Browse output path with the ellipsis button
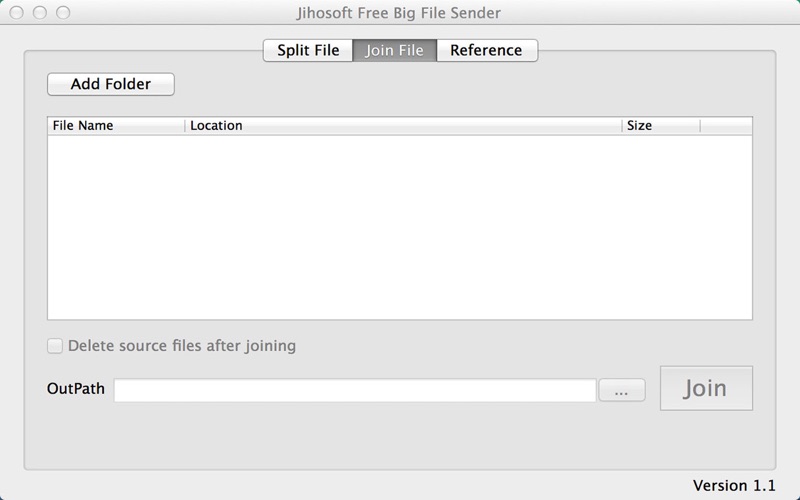 (x=621, y=390)
